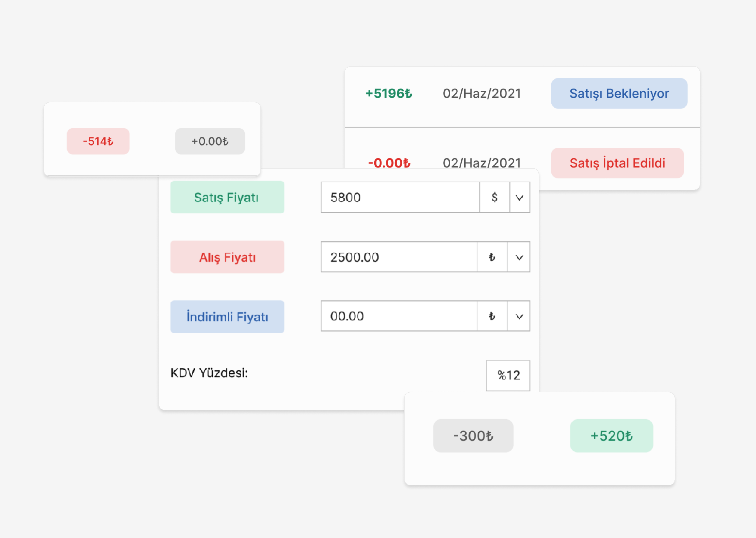Click the dollar currency symbol in Satış Fiyatı

[x=494, y=197]
